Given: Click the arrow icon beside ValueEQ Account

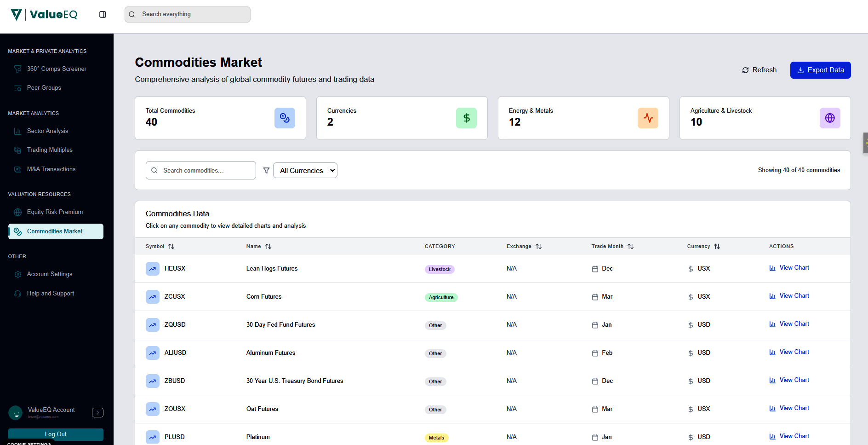Looking at the screenshot, I should pyautogui.click(x=97, y=413).
